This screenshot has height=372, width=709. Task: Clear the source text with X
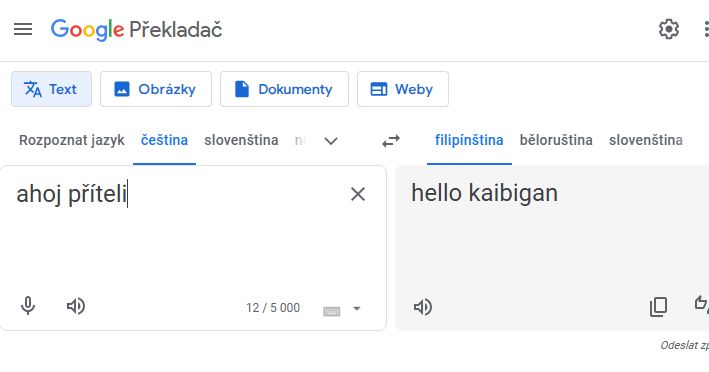pyautogui.click(x=358, y=194)
